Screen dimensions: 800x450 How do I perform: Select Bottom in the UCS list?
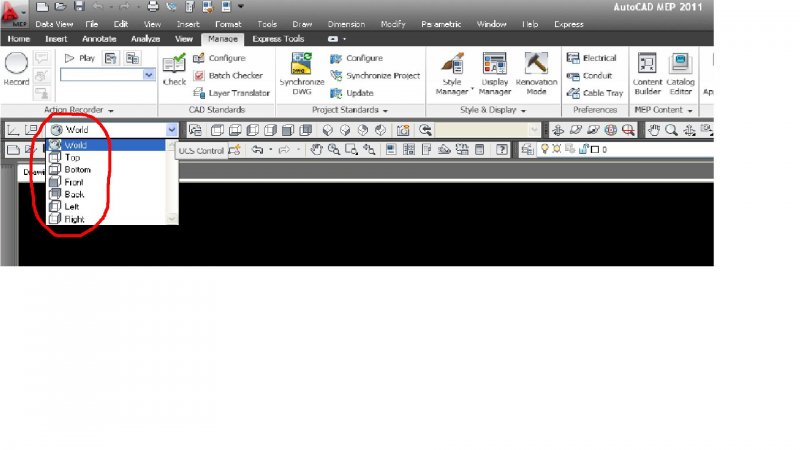pyautogui.click(x=106, y=169)
